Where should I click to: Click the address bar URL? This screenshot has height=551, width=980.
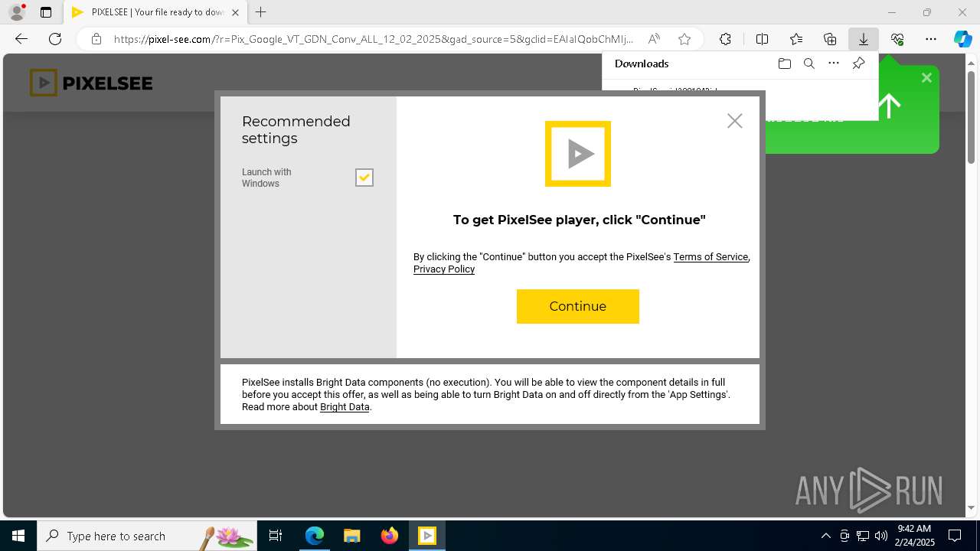(374, 39)
